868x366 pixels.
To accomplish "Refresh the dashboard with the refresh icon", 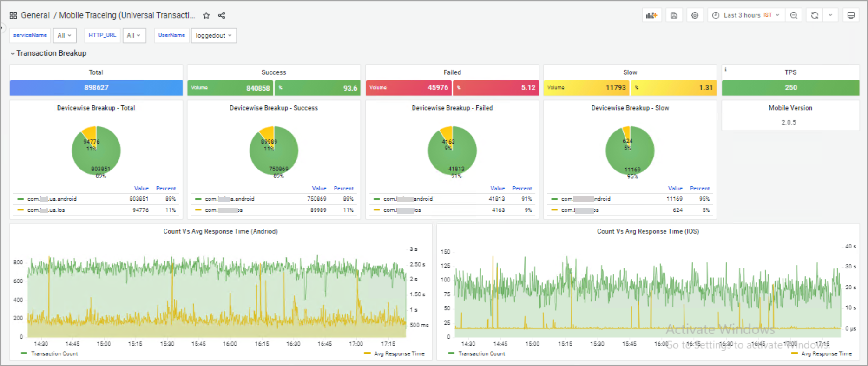I will click(x=815, y=15).
